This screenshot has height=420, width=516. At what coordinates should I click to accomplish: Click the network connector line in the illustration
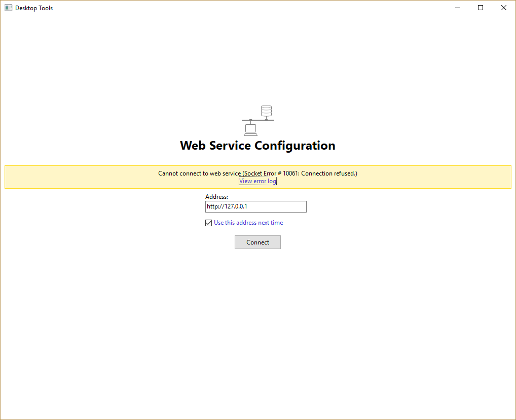coord(257,121)
